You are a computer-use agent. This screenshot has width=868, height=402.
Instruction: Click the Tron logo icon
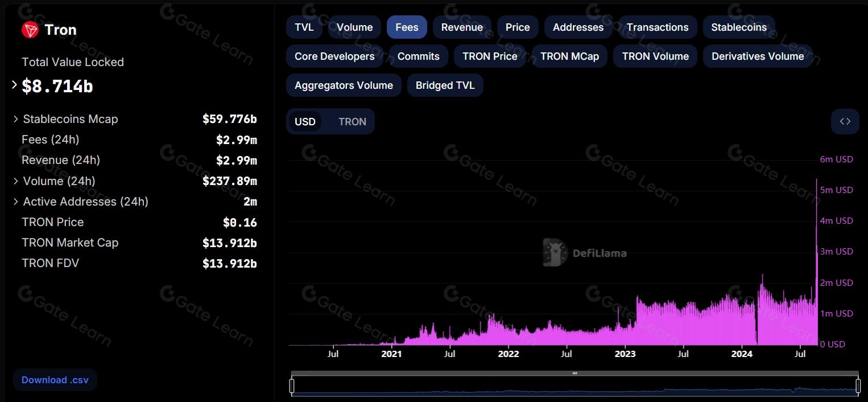pos(30,30)
